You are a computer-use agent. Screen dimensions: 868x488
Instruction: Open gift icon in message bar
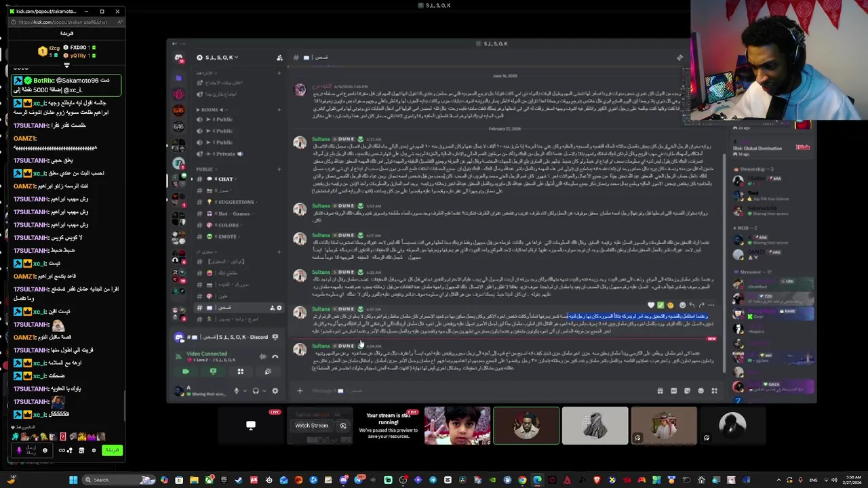[x=660, y=390]
